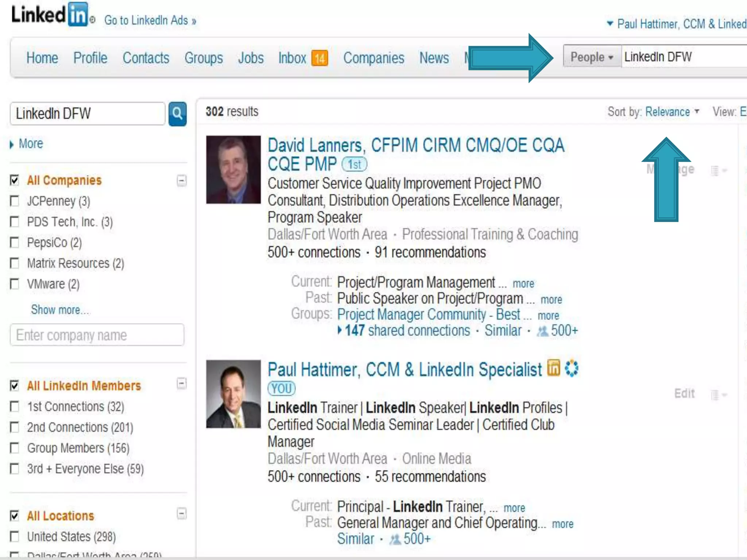
Task: Open the People search type dropdown
Action: [592, 57]
